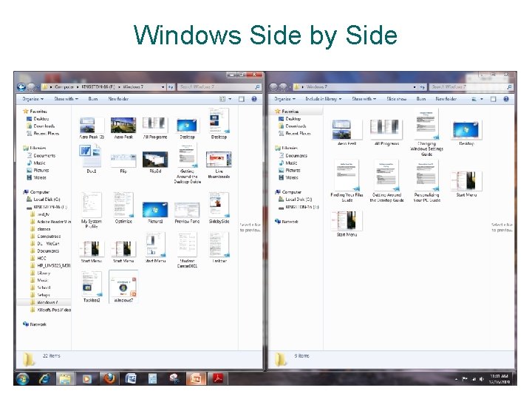Go back in the right Explorer window
Image resolution: width=532 pixels, height=399 pixels.
[x=273, y=87]
